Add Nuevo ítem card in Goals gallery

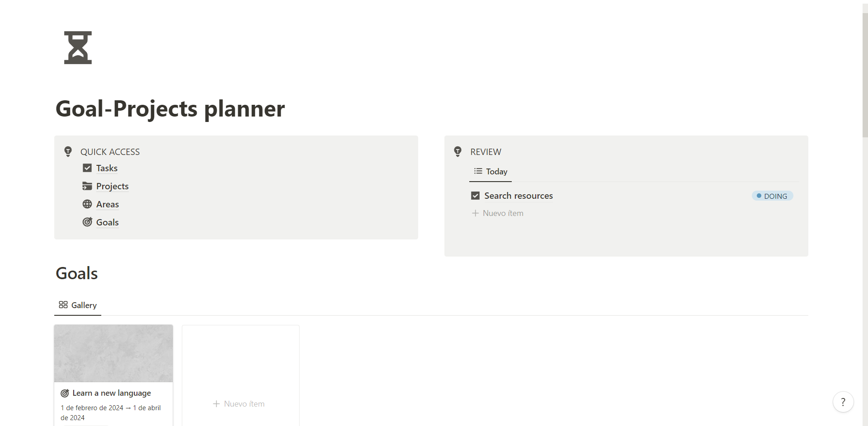[x=239, y=404]
